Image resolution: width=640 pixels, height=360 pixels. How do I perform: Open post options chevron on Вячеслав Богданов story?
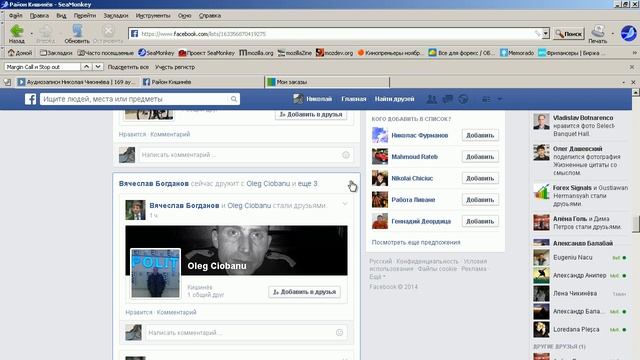pyautogui.click(x=345, y=203)
